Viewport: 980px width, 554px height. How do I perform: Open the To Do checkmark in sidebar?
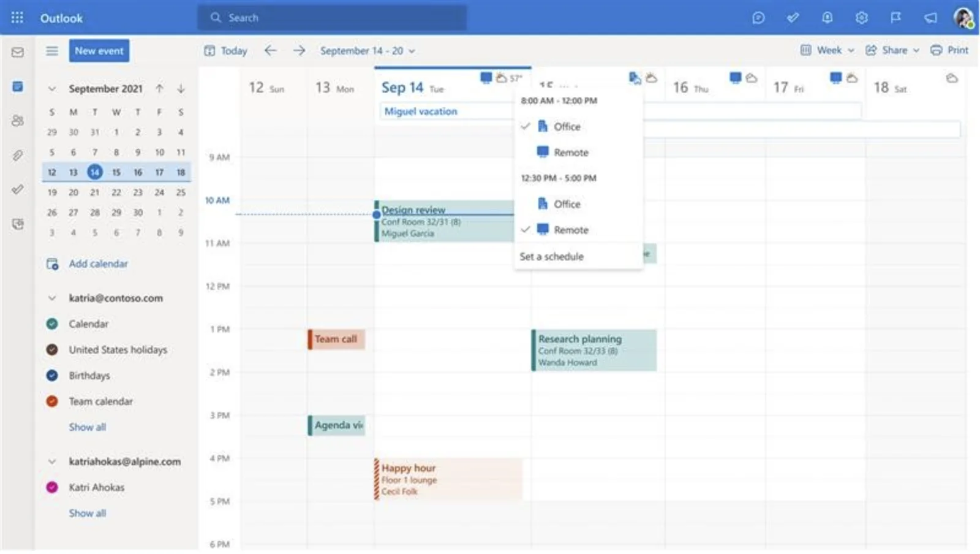point(18,189)
